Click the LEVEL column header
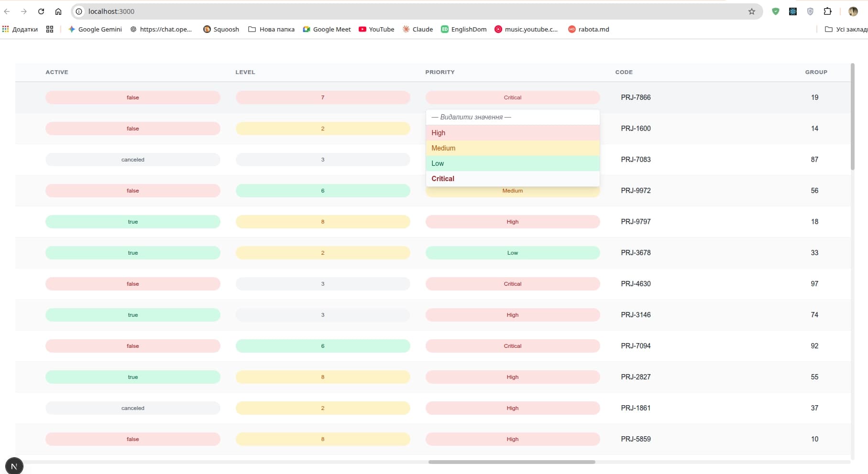Screen dimensions: 868x474 pos(245,72)
